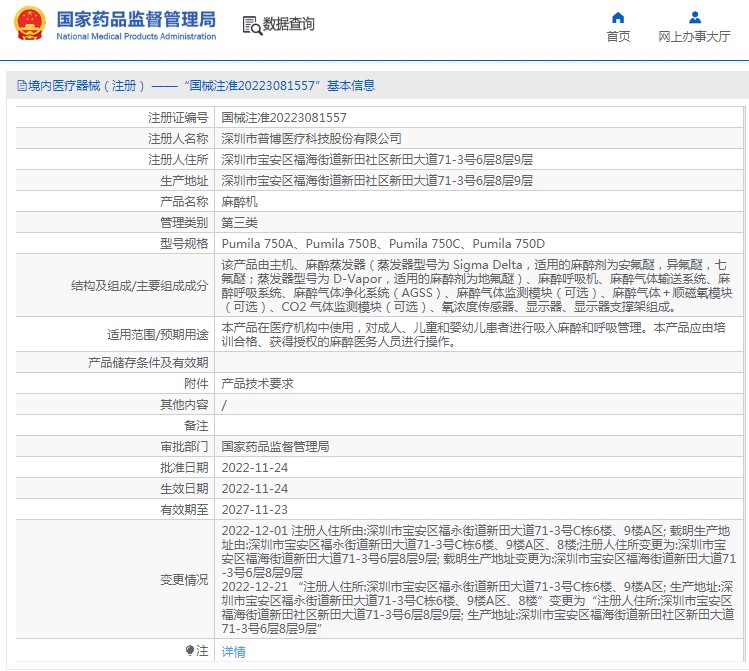Click the 附件 label
749x671 pixels.
pos(196,383)
